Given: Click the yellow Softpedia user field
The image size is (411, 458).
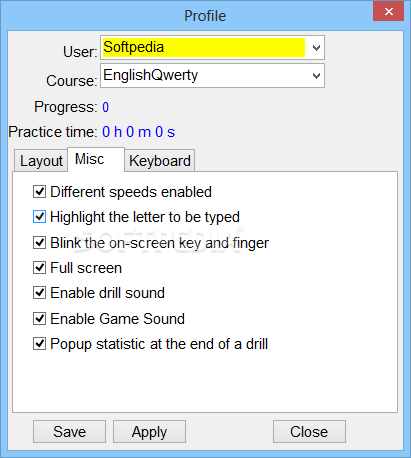Looking at the screenshot, I should point(204,47).
